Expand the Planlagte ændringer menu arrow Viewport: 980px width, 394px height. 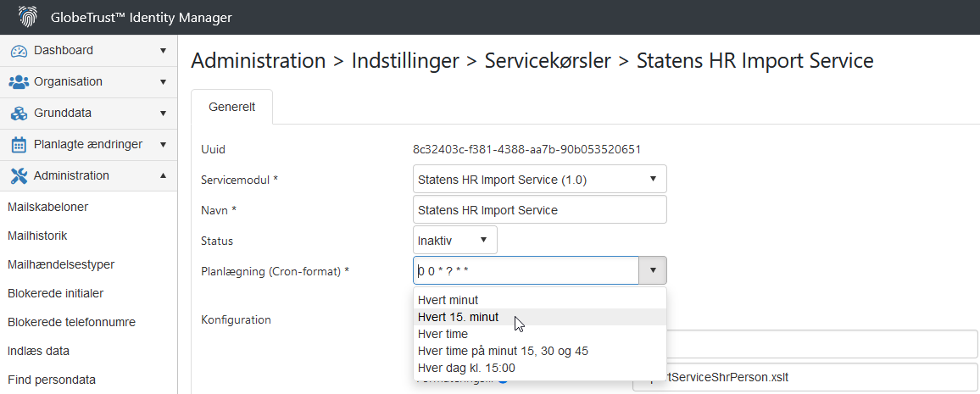[163, 145]
